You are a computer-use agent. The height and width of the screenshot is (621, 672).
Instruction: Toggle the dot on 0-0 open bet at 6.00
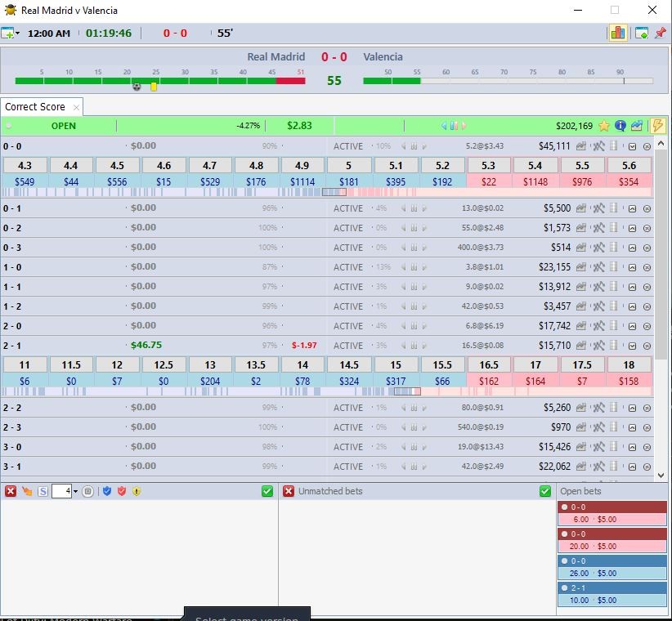(564, 507)
